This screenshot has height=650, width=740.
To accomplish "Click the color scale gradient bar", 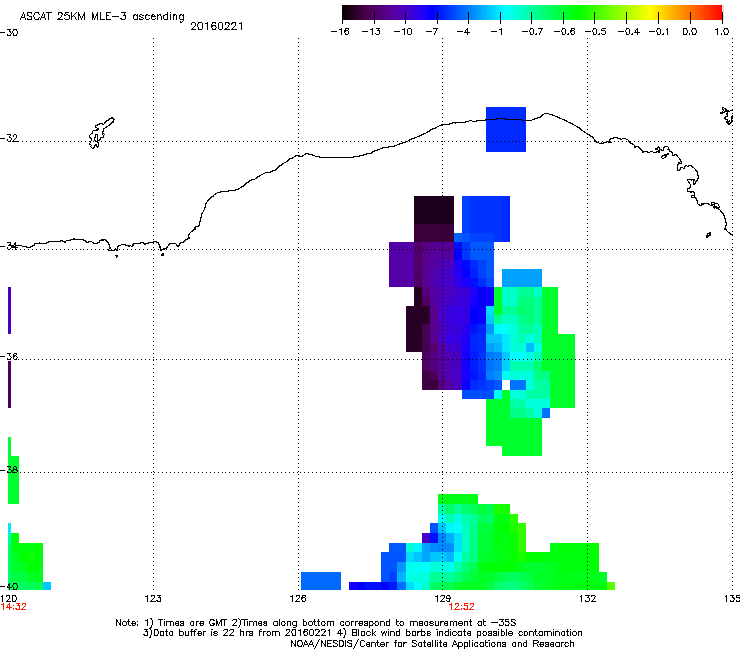I will (532, 13).
